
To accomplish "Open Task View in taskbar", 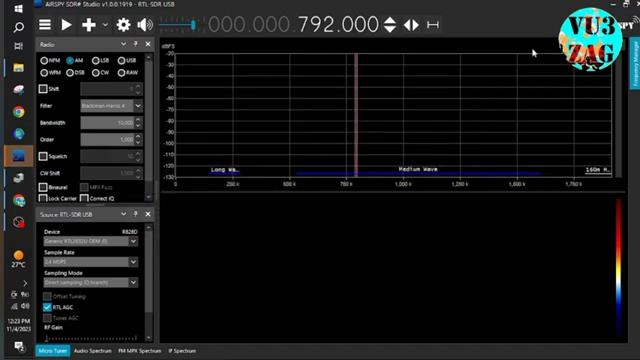I will (x=18, y=46).
